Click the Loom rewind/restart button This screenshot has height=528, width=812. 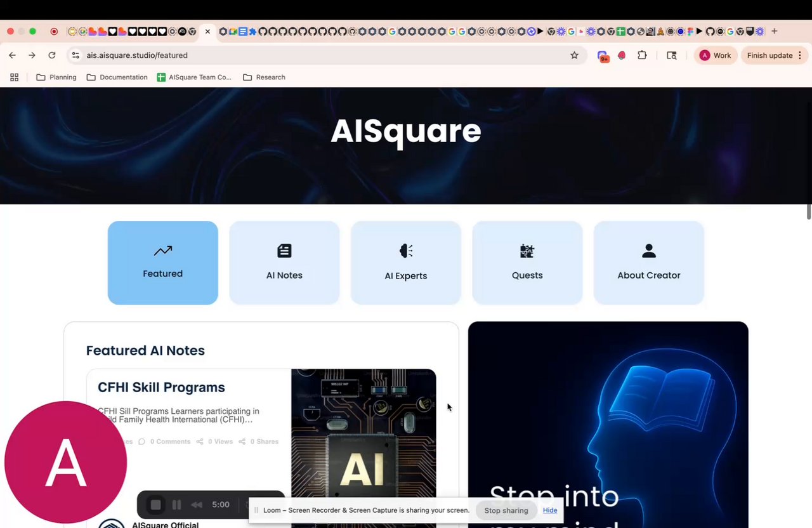pyautogui.click(x=197, y=505)
